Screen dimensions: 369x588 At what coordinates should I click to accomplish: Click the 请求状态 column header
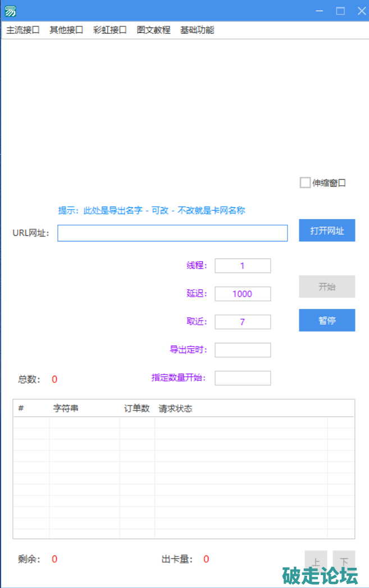pyautogui.click(x=176, y=408)
